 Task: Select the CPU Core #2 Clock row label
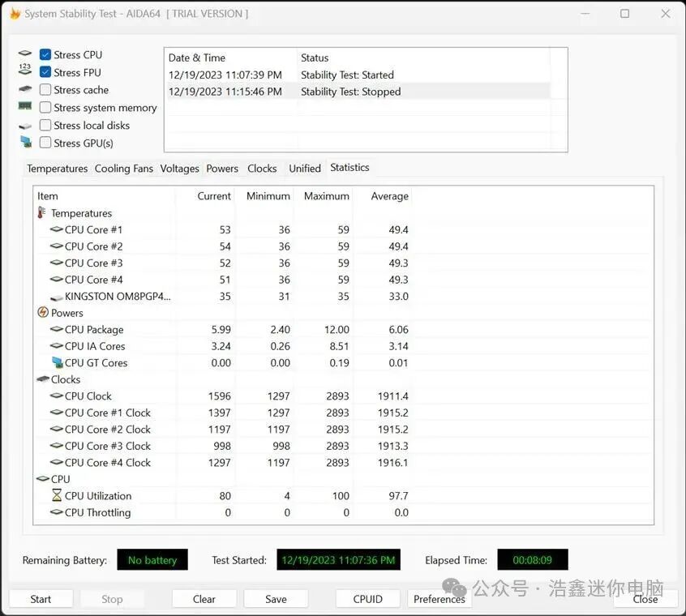point(108,430)
